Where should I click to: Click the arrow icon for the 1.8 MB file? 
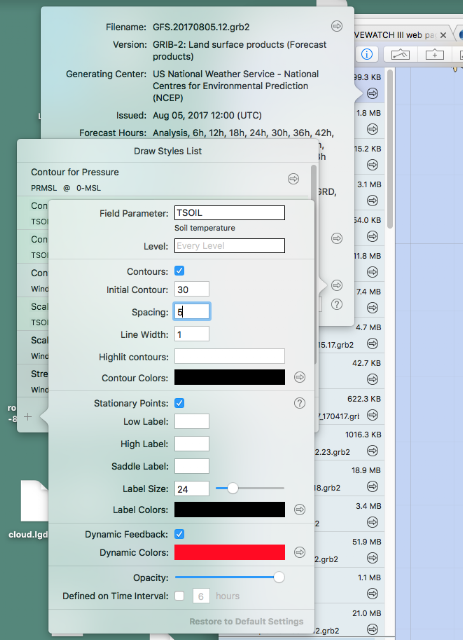pyautogui.click(x=372, y=129)
